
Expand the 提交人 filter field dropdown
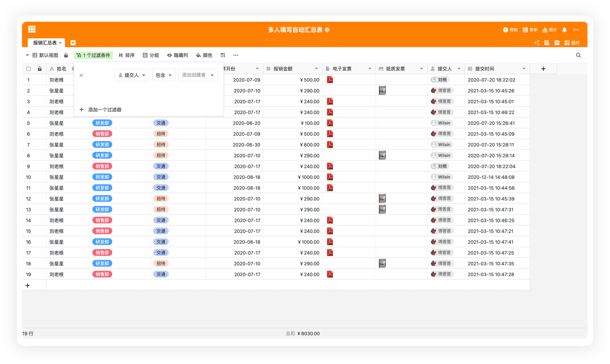(x=132, y=75)
